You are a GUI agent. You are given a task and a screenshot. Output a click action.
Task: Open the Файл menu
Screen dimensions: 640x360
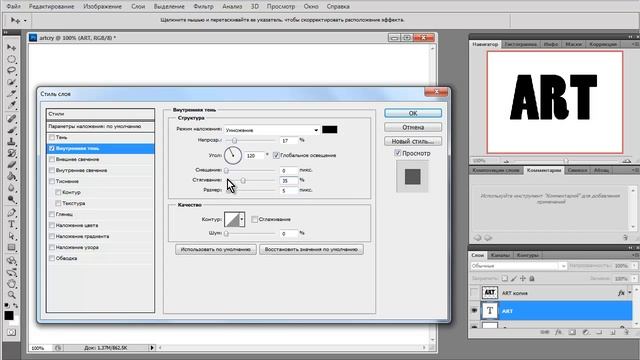coord(14,7)
